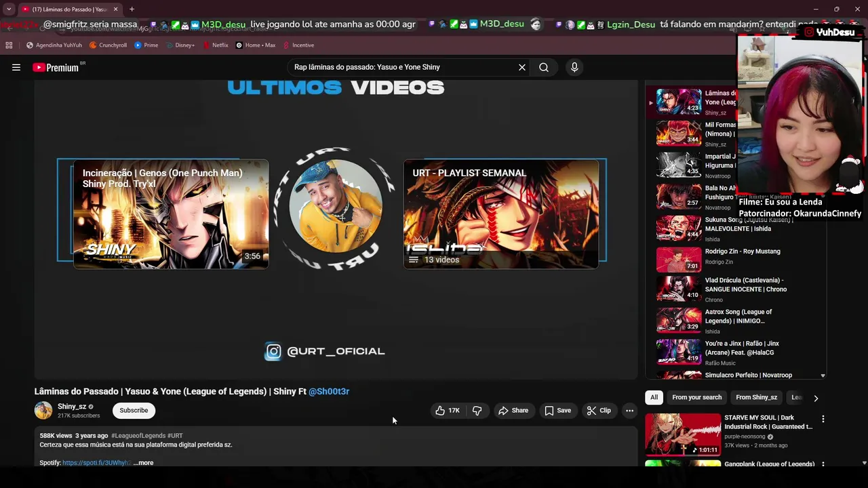This screenshot has width=868, height=488.
Task: Close the Lâminas do Passado browser tab
Action: click(x=115, y=9)
